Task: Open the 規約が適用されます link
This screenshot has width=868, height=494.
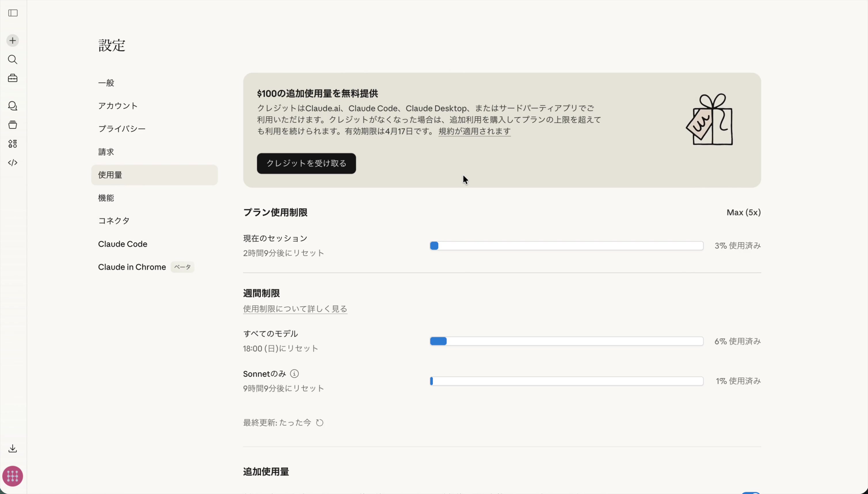Action: (x=474, y=131)
